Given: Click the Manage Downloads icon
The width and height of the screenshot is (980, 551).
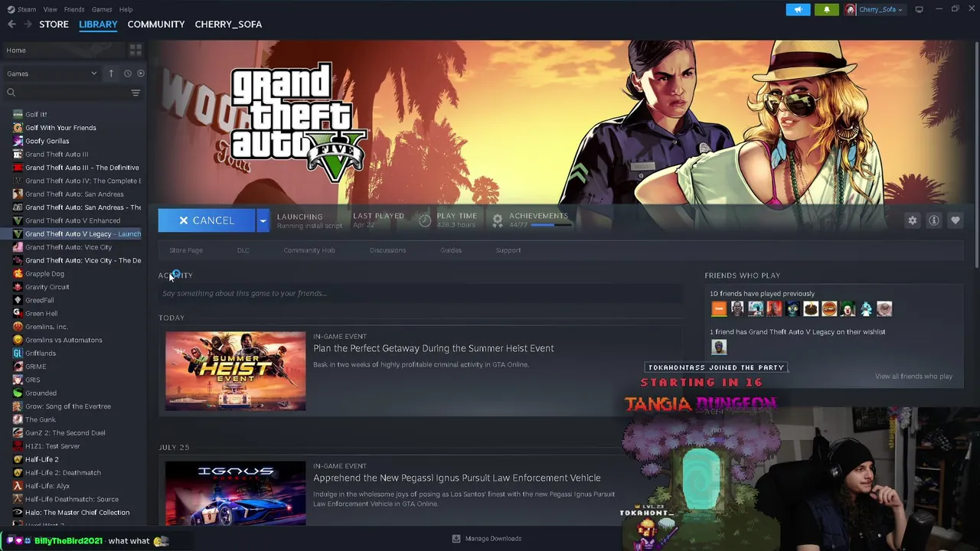Looking at the screenshot, I should click(x=456, y=539).
